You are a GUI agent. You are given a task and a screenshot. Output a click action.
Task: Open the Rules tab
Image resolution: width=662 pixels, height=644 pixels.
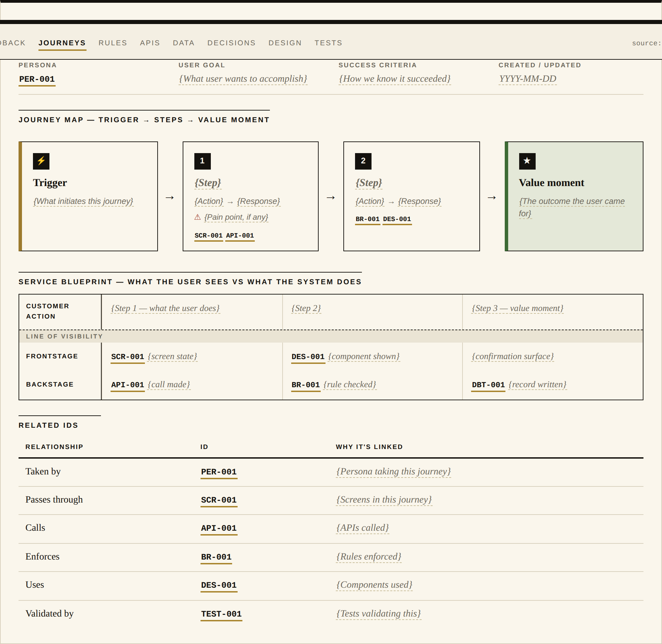pyautogui.click(x=113, y=43)
